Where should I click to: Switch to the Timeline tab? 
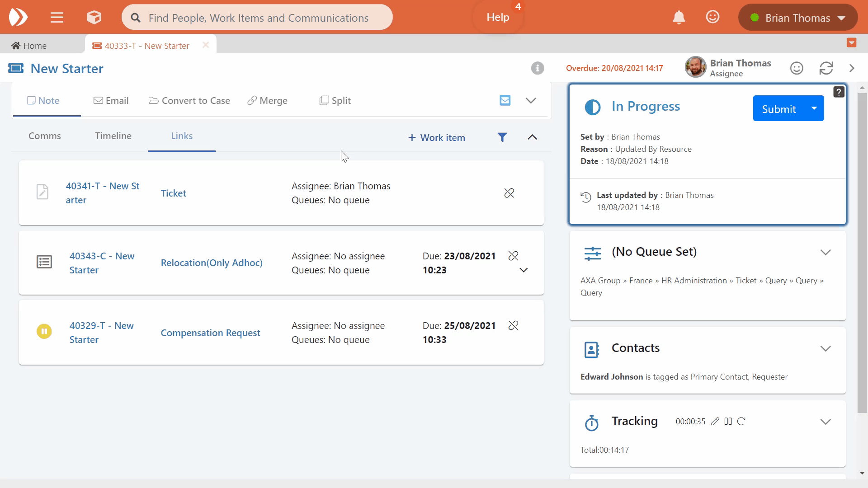pos(113,136)
